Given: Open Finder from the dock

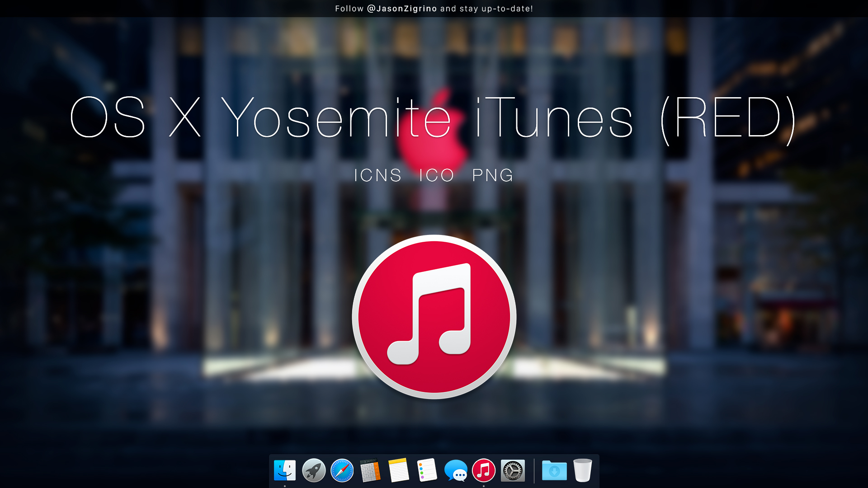Looking at the screenshot, I should [285, 470].
